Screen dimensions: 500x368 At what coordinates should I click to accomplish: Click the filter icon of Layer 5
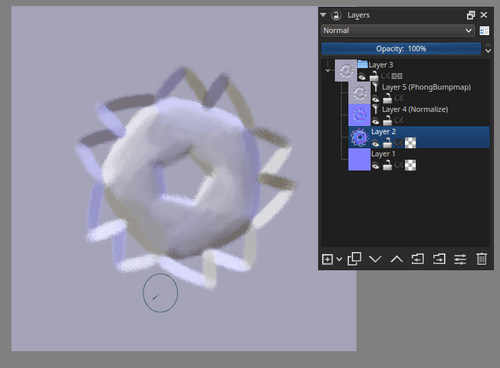coord(375,87)
